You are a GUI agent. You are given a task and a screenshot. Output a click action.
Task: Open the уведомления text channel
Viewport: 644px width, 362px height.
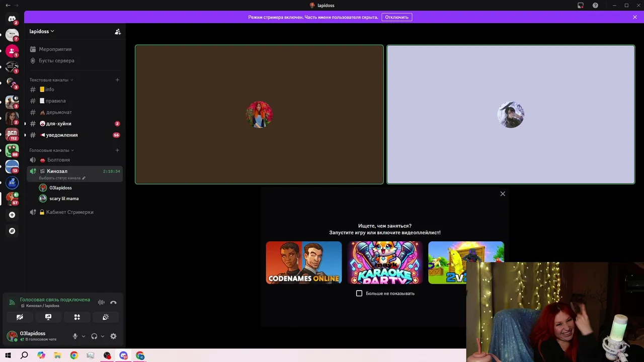tap(74, 135)
